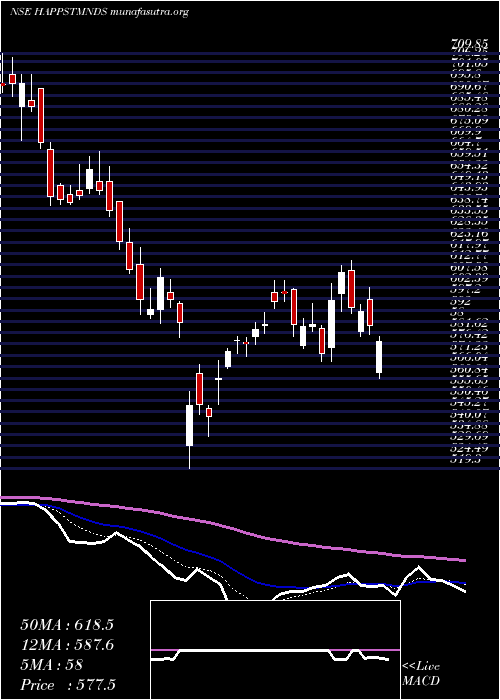Click the 690.67 price axis label
This screenshot has height=700, width=500.
(x=468, y=86)
